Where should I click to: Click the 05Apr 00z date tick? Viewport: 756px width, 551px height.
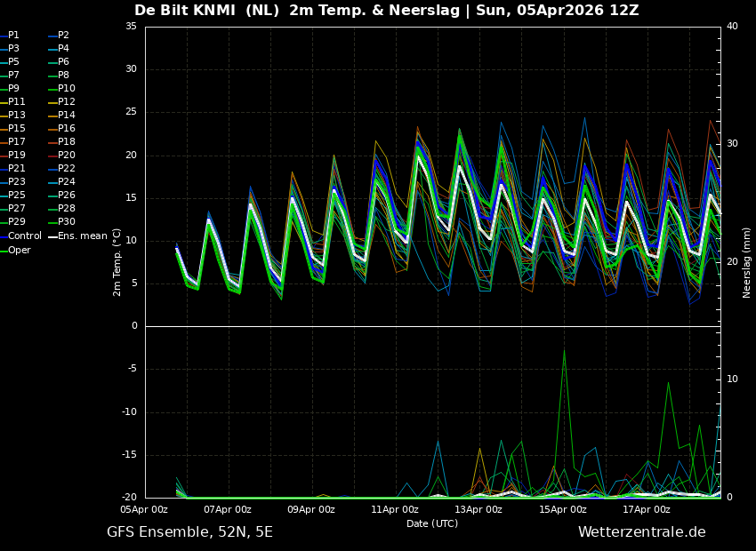[144, 510]
